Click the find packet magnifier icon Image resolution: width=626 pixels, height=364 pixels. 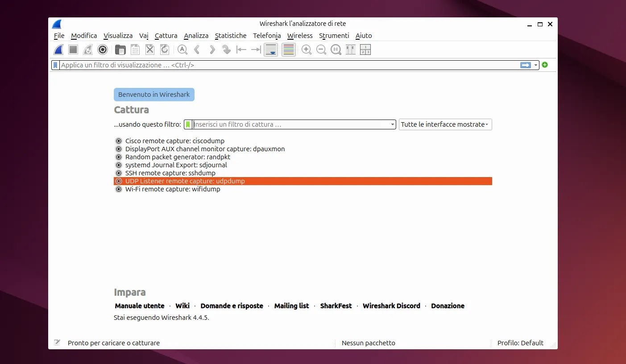pyautogui.click(x=182, y=50)
